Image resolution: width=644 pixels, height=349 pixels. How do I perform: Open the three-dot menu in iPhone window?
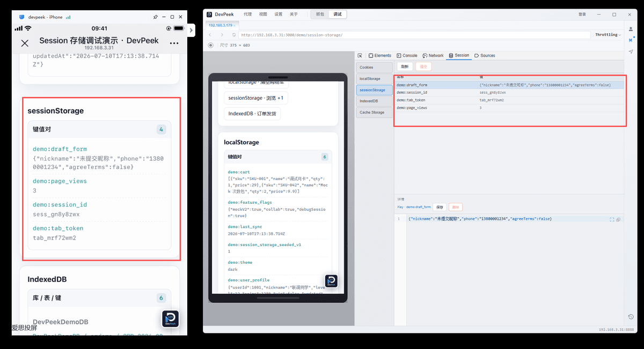coord(174,43)
